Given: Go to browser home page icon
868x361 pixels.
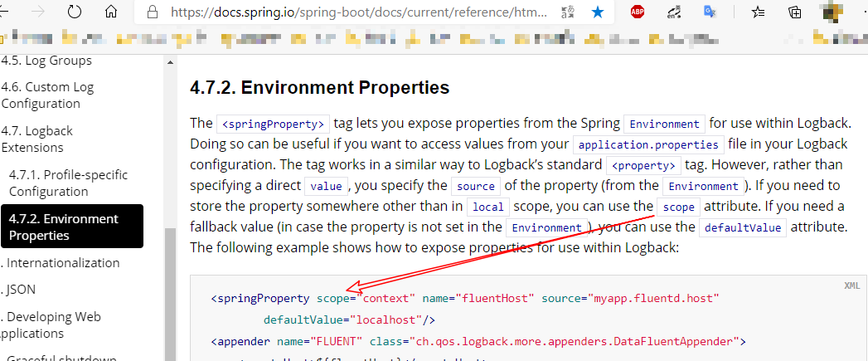Looking at the screenshot, I should coord(111,12).
